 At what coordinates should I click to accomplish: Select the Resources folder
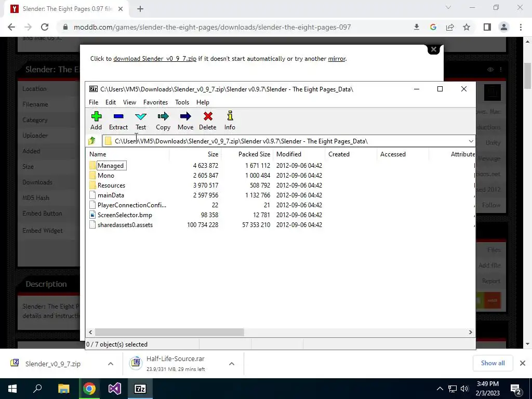tap(111, 185)
